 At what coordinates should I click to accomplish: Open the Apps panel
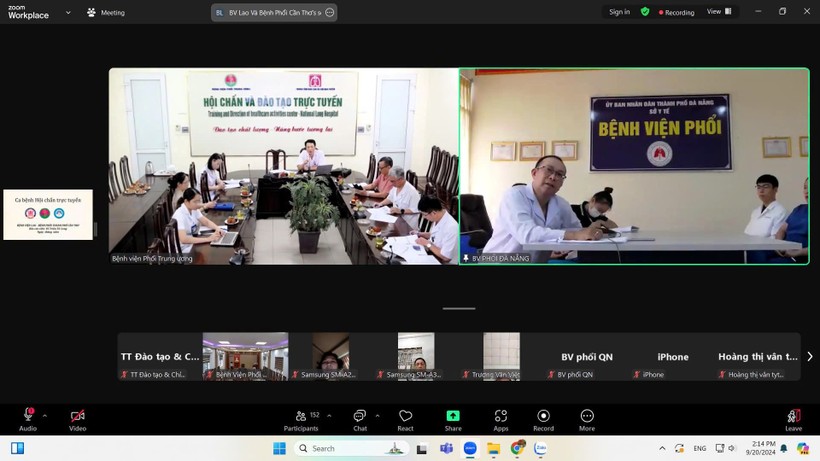coord(500,419)
